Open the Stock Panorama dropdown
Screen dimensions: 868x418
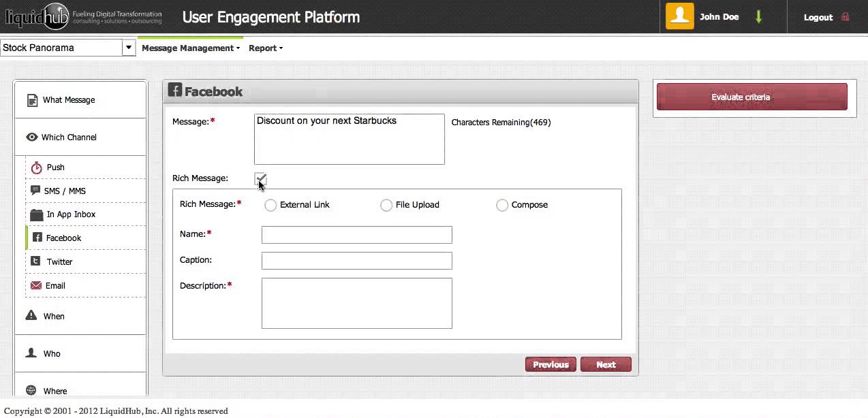click(x=128, y=48)
